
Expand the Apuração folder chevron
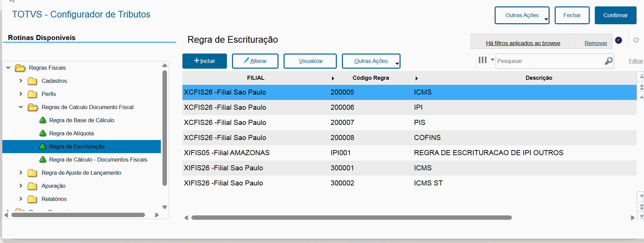21,186
